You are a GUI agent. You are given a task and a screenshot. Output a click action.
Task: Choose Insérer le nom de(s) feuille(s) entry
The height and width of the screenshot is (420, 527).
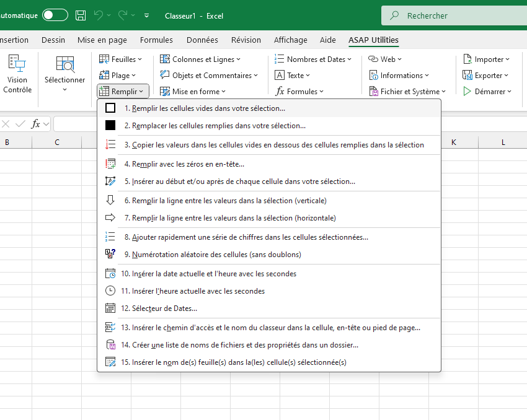(269, 362)
